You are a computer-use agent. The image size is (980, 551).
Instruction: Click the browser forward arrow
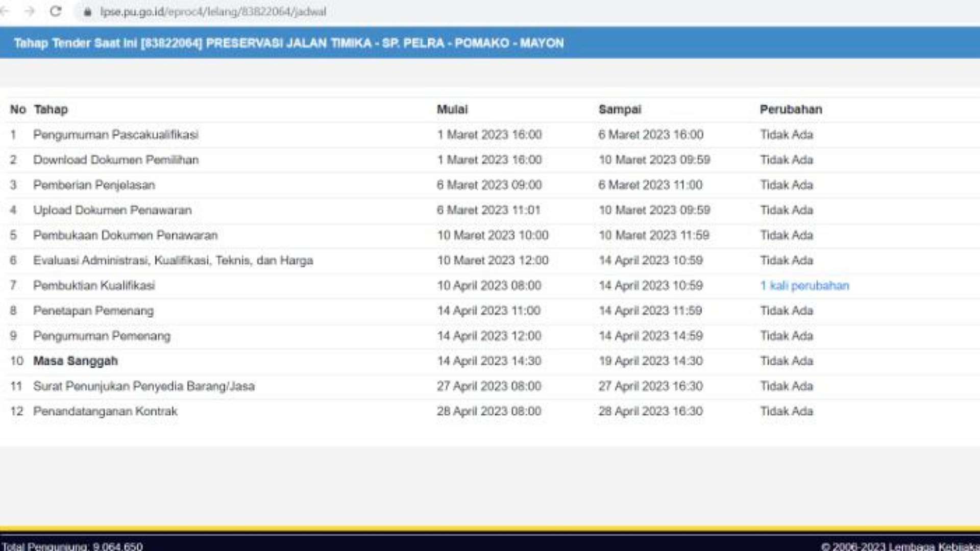pos(30,11)
